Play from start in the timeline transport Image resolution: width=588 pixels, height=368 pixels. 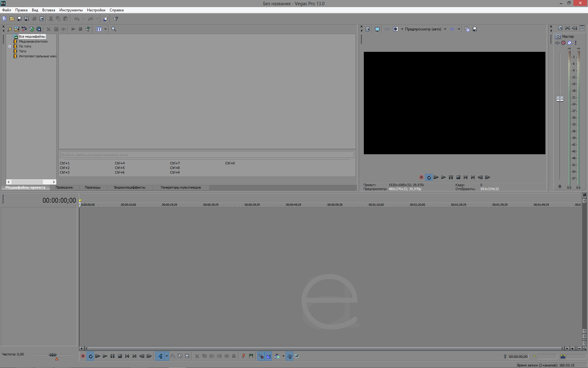[x=98, y=356]
